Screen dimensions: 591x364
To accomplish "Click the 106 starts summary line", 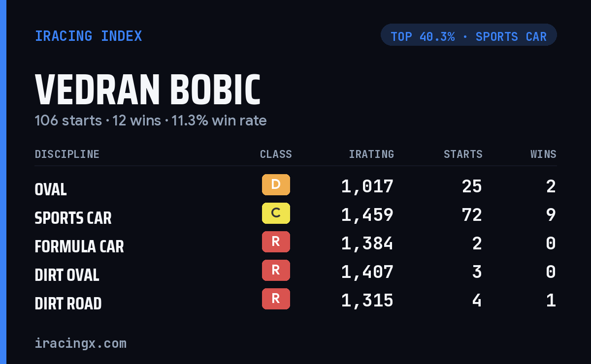I will (x=151, y=121).
